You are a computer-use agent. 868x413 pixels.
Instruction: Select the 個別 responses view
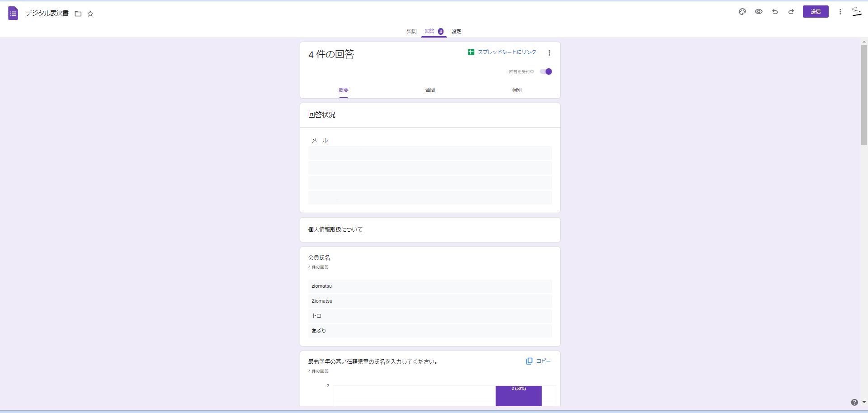(x=517, y=90)
